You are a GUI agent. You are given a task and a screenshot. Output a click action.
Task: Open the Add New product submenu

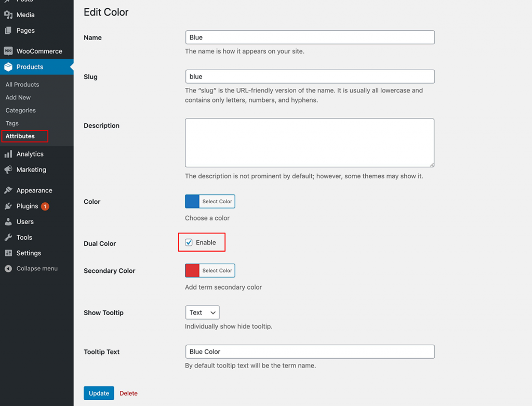18,97
